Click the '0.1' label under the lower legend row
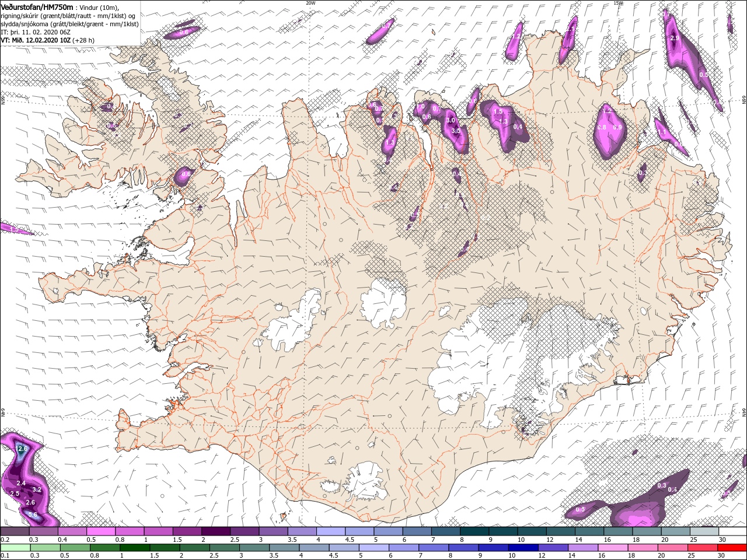This screenshot has width=747, height=560. [5, 556]
